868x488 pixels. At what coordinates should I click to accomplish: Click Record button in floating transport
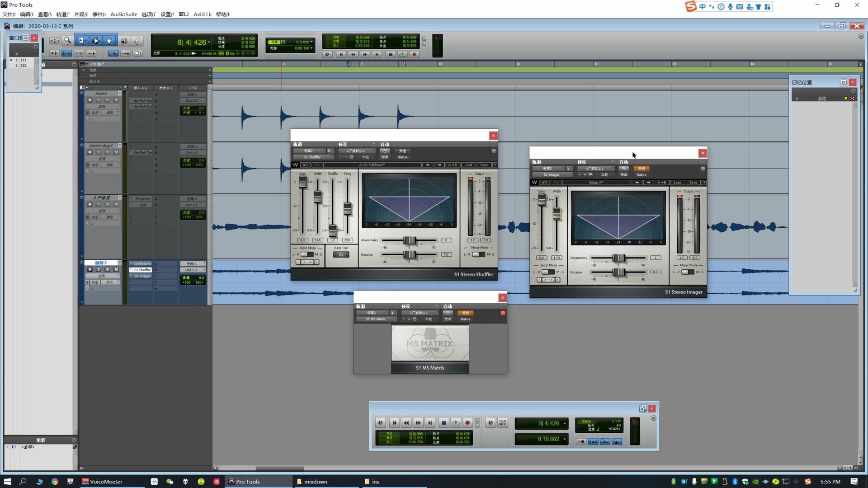(467, 423)
